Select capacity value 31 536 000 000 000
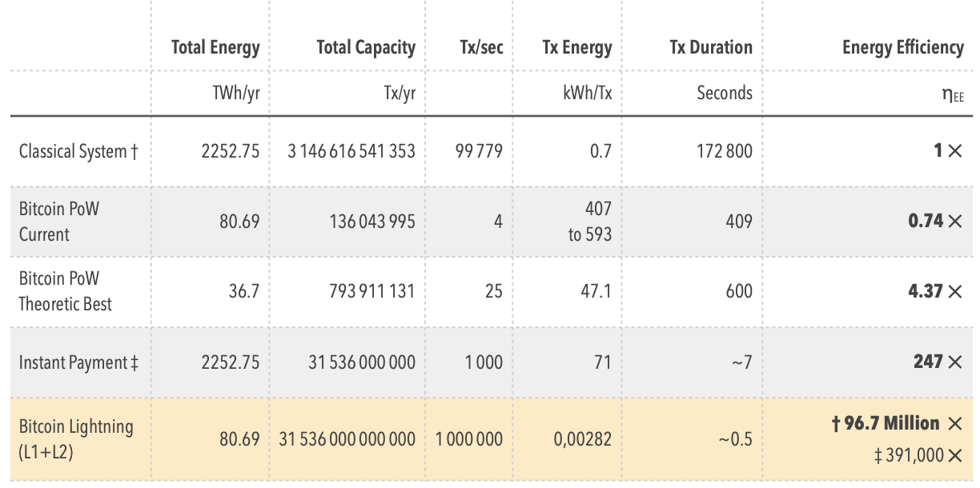Screen dimensions: 980x488 347,438
